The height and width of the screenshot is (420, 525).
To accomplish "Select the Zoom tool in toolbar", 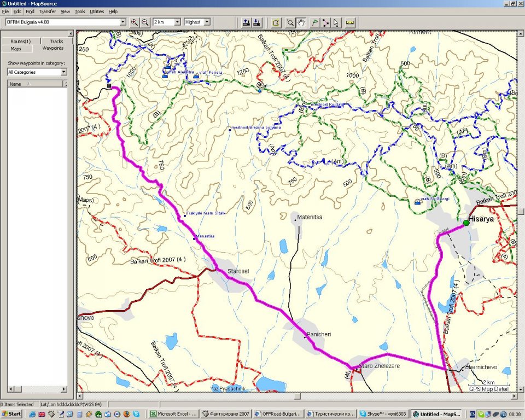I will [290, 22].
